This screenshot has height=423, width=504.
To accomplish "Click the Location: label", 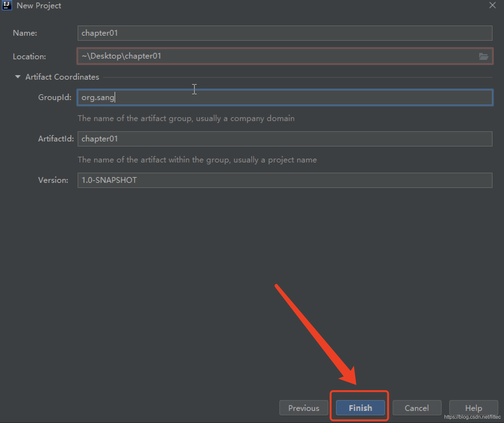I will click(x=29, y=56).
